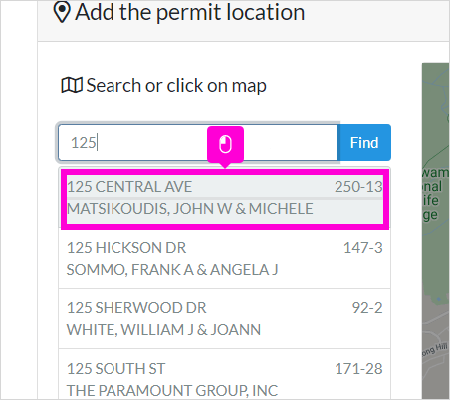The width and height of the screenshot is (450, 400).
Task: Select owner SOMMO, FRANK A & ANGELA J
Action: click(x=172, y=270)
